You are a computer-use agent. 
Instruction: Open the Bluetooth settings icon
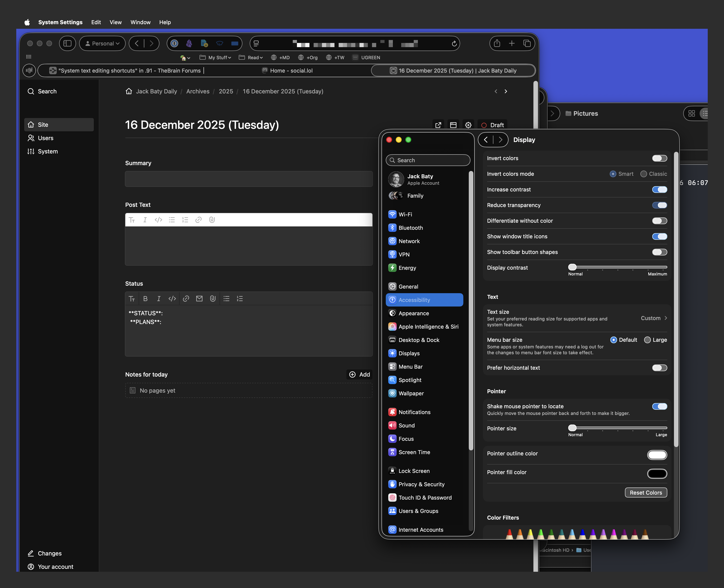click(x=392, y=228)
